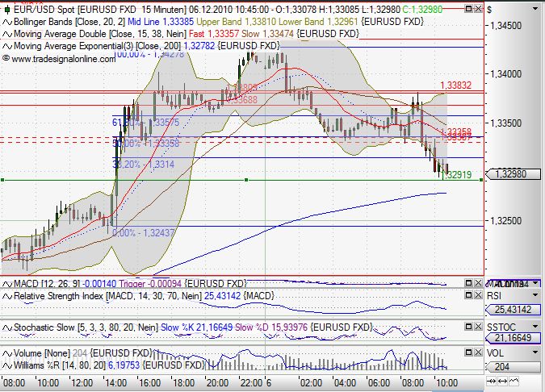Click the Williams %R wave icon

[x=7, y=366]
